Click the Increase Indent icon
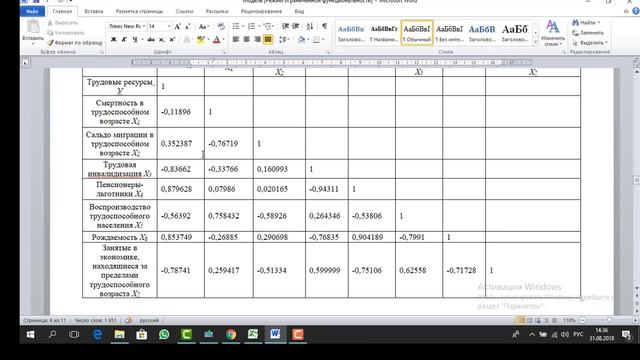Viewport: 640px width, 360px height. (x=296, y=27)
